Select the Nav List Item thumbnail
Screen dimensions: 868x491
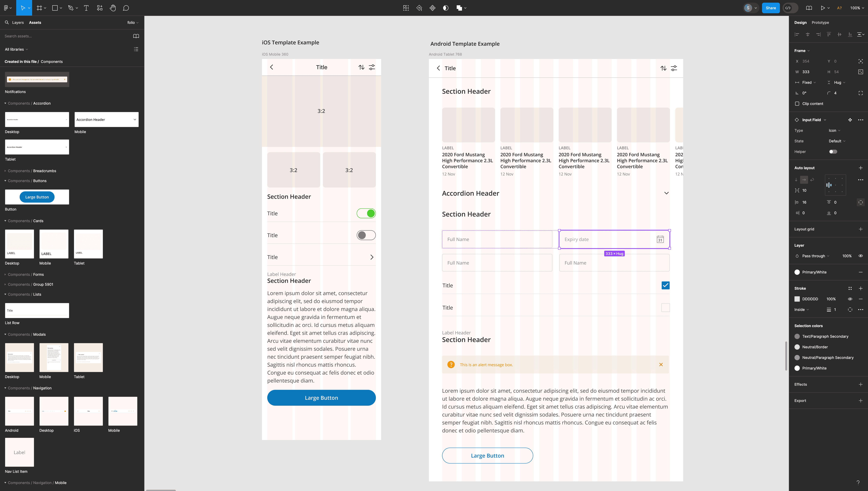(x=20, y=452)
